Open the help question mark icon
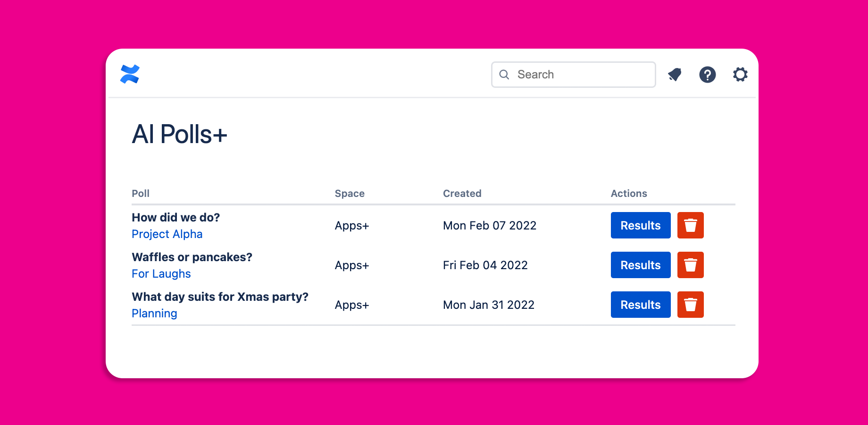Viewport: 868px width, 425px height. 707,75
